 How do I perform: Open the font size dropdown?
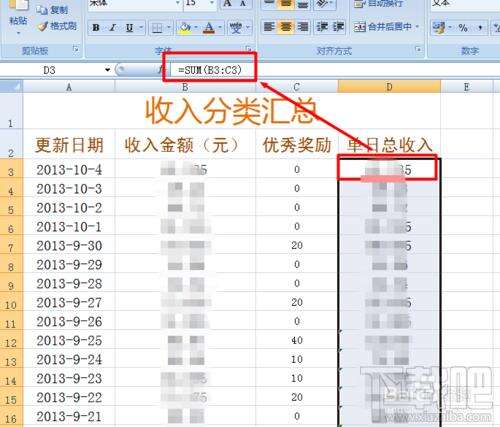point(212,3)
